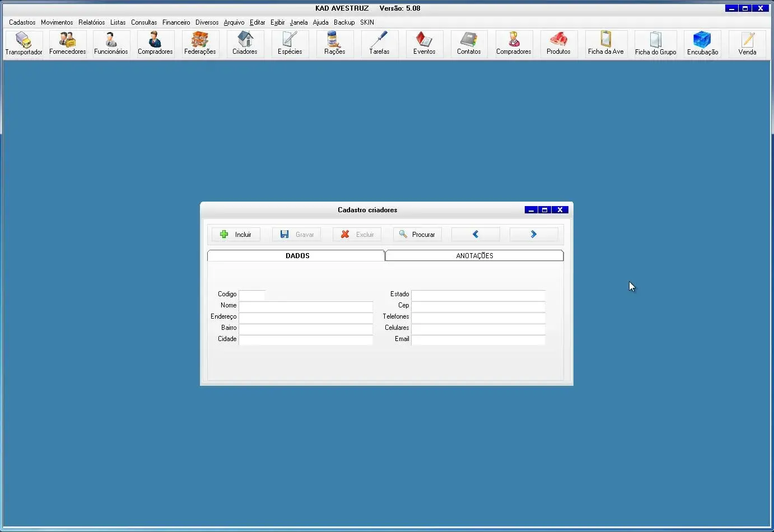Select the Federações toolbar icon

[x=200, y=44]
